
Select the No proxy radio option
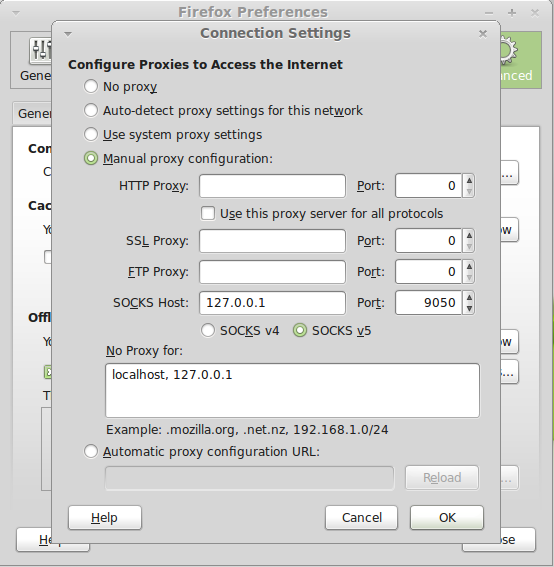[90, 86]
